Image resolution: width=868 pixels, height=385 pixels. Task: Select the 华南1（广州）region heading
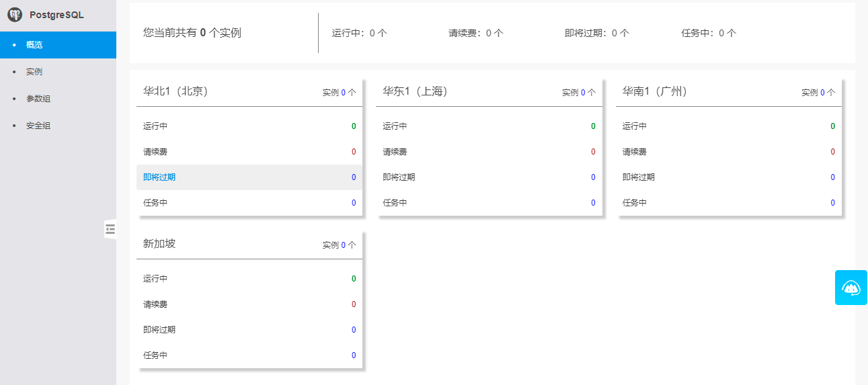point(655,91)
